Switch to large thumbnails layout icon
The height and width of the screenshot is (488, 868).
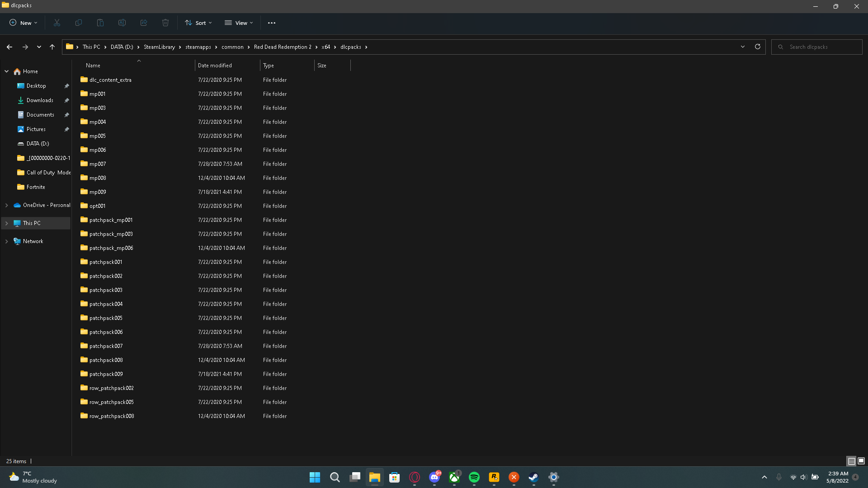[x=861, y=461]
